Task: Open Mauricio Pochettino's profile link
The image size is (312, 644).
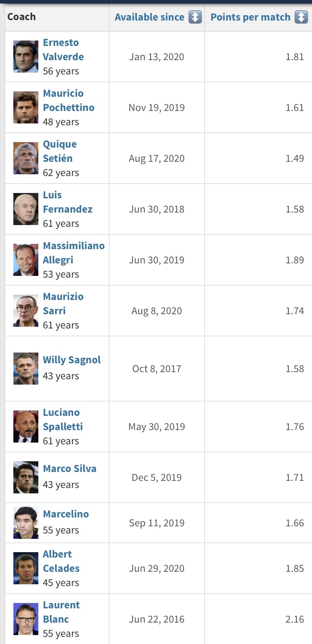Action: coord(68,100)
